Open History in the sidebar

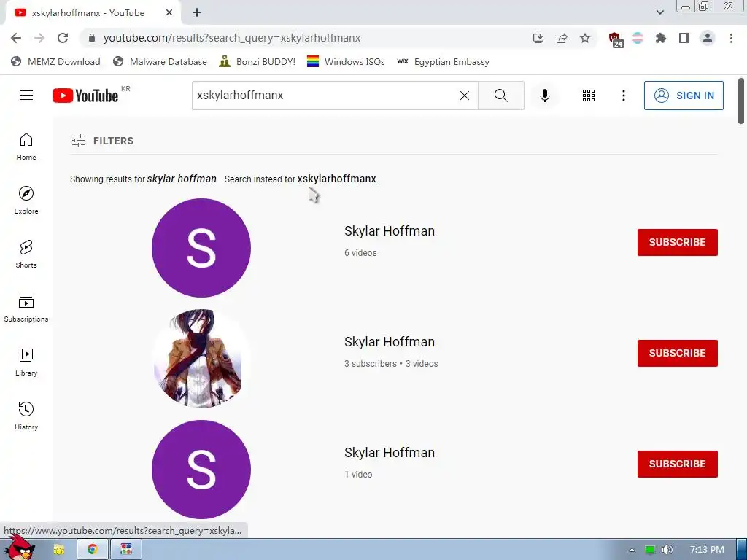26,416
